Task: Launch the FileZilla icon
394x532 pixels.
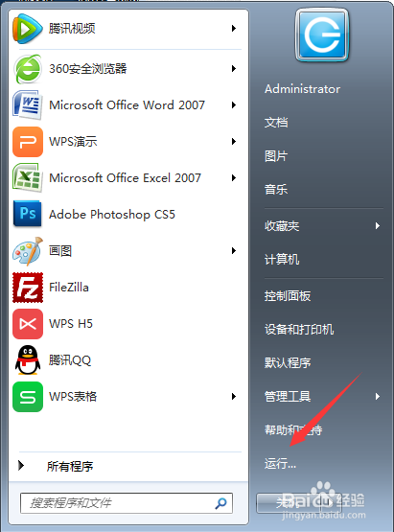Action: pyautogui.click(x=28, y=288)
